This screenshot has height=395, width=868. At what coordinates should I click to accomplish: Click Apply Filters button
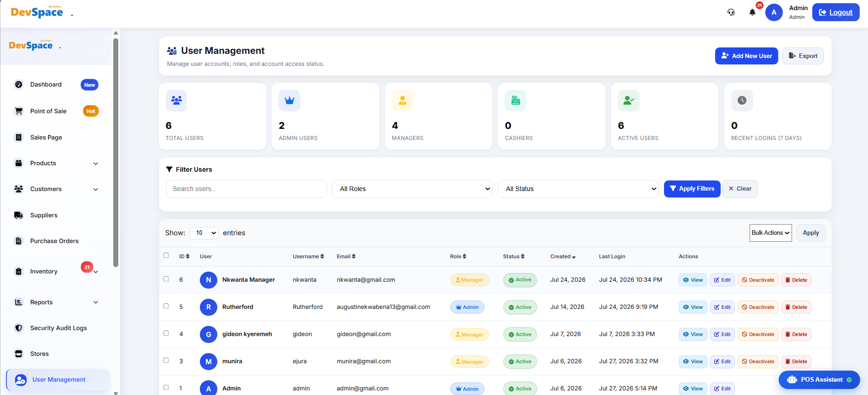click(x=692, y=189)
